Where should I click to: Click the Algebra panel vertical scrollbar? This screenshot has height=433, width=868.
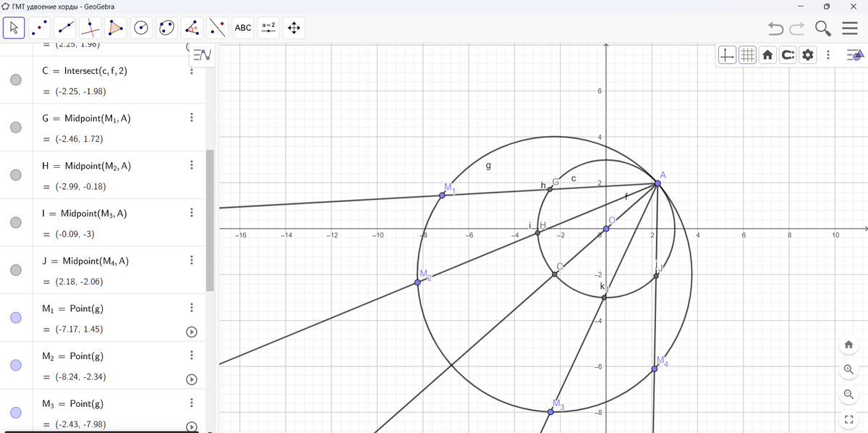(210, 220)
